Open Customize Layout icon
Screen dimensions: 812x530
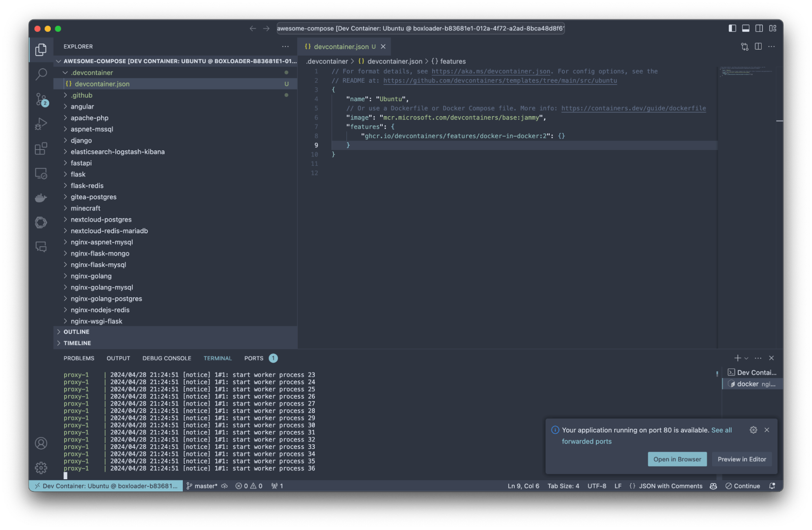tap(772, 28)
